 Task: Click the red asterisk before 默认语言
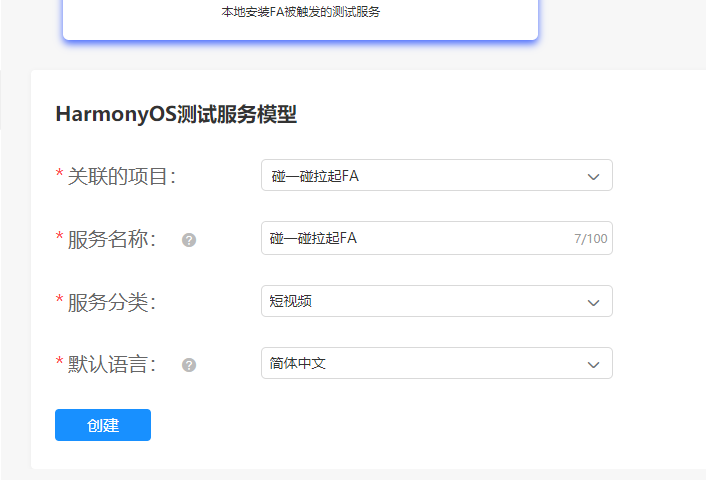(x=60, y=364)
